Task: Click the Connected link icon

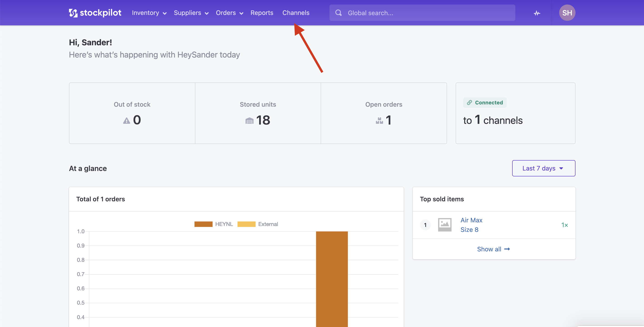Action: [x=469, y=102]
